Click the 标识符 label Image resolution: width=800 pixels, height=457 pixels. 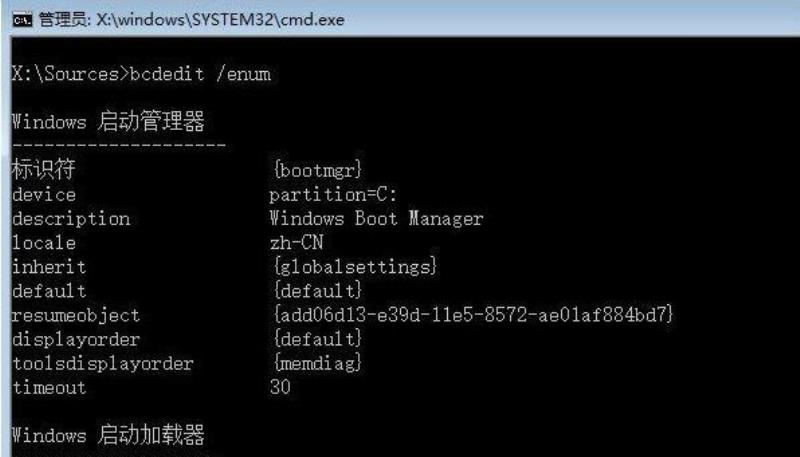tap(44, 169)
